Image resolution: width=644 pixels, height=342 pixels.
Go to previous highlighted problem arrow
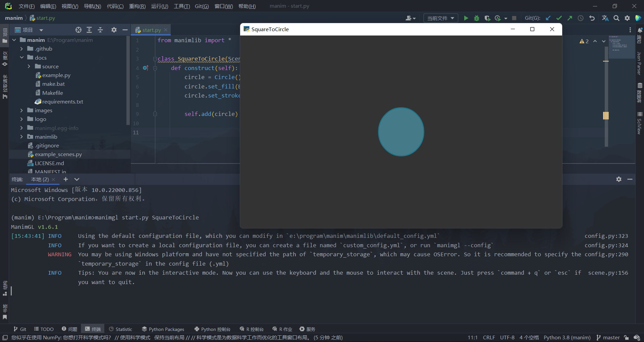(x=595, y=41)
